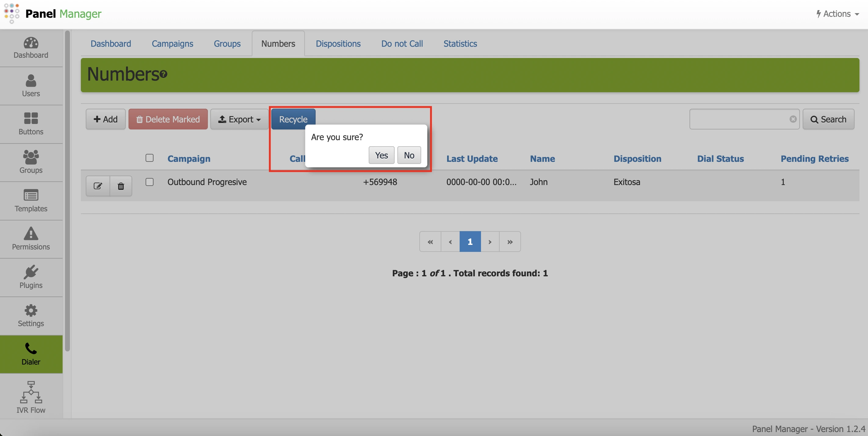Go to Plugins in the sidebar
The width and height of the screenshot is (868, 436).
coord(31,277)
